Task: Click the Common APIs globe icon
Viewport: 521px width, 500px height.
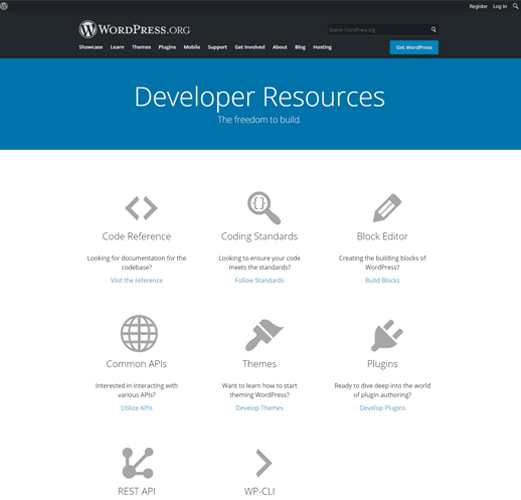Action: pyautogui.click(x=139, y=333)
